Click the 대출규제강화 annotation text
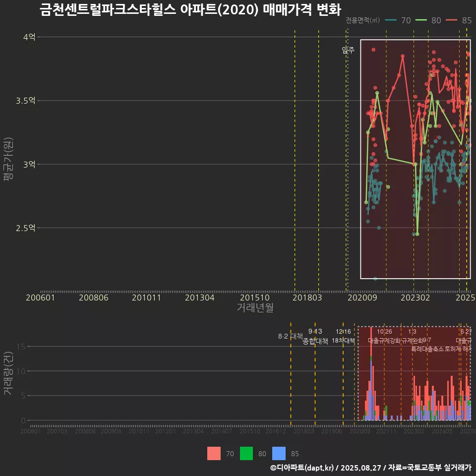476x476 pixels. [384, 341]
